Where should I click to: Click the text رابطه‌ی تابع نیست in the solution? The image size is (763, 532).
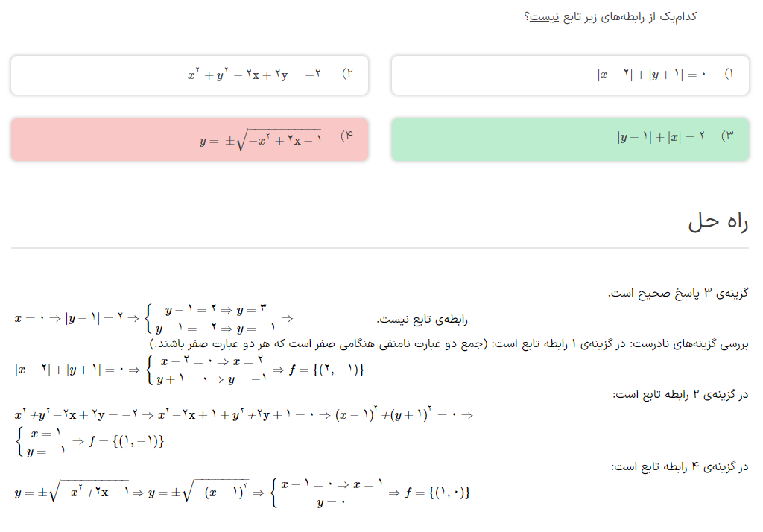422,319
